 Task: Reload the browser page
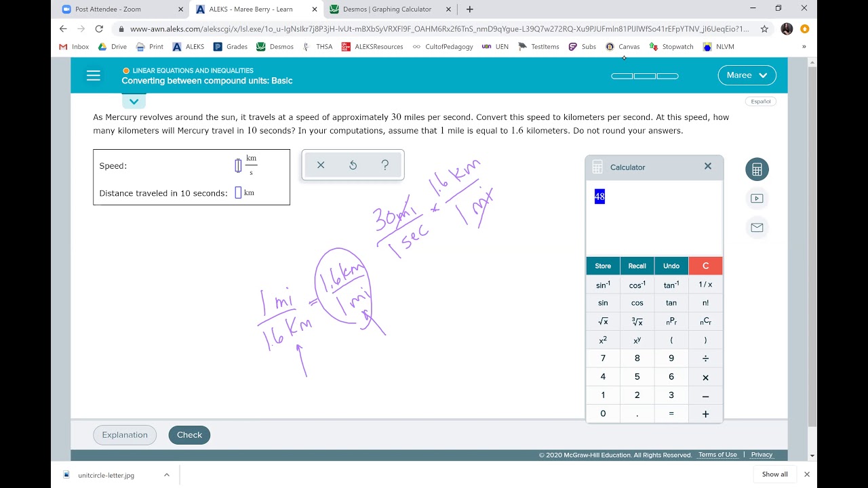99,28
